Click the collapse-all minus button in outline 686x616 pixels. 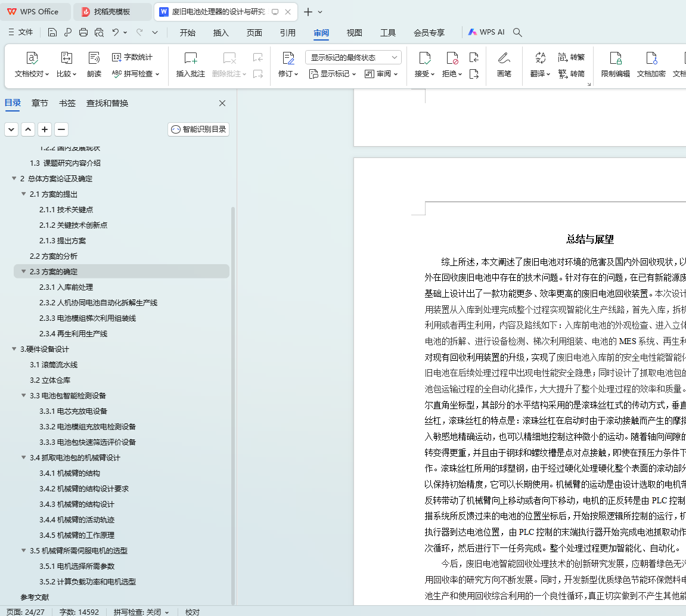(x=61, y=129)
